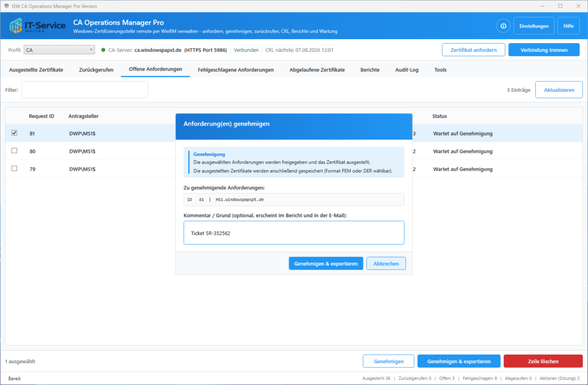Viewport: 588px width, 385px height.
Task: Click the green connection status dot
Action: (x=103, y=50)
